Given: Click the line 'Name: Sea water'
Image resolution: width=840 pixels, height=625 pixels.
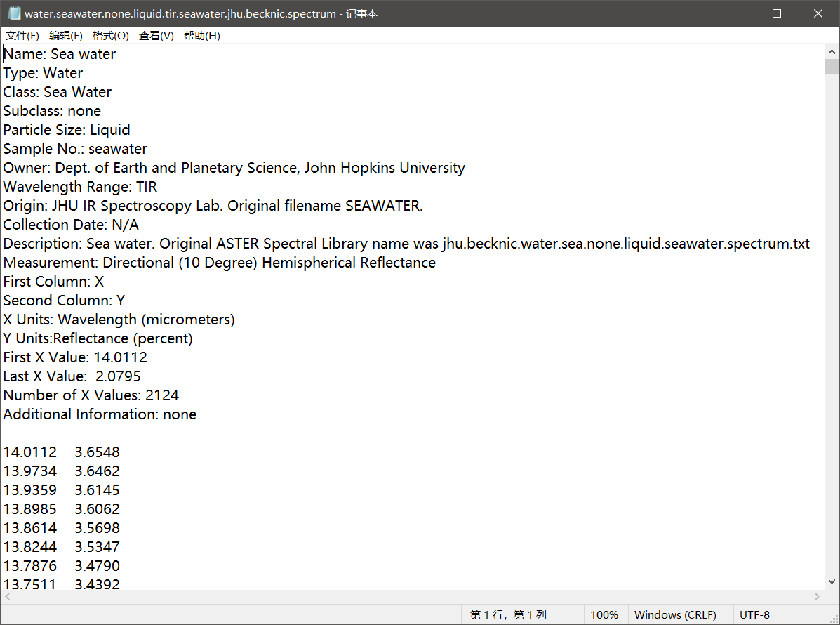Looking at the screenshot, I should coord(60,54).
